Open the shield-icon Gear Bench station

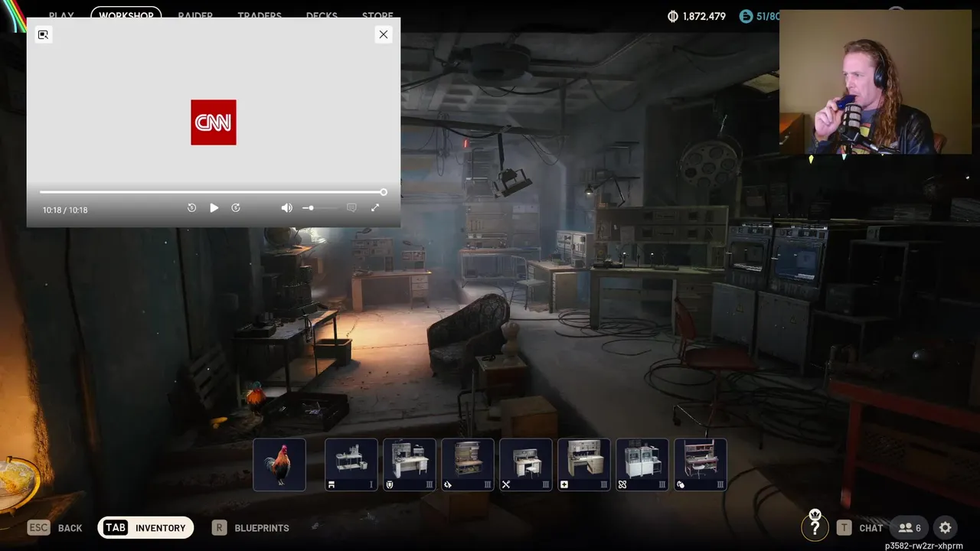410,465
